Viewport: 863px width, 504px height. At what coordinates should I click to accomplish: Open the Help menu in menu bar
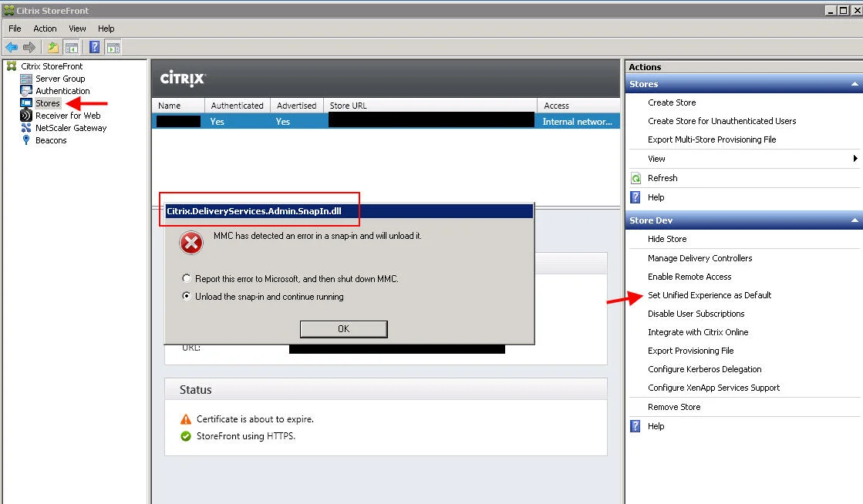point(106,29)
